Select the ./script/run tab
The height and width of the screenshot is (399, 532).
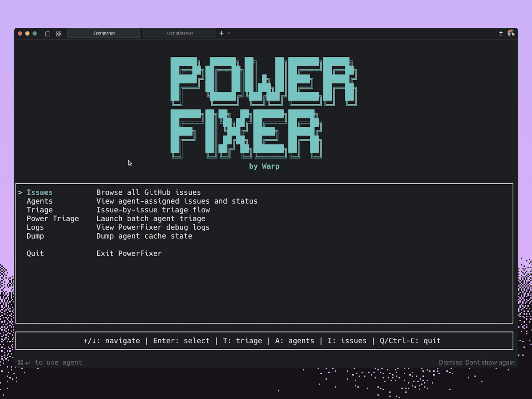(103, 33)
